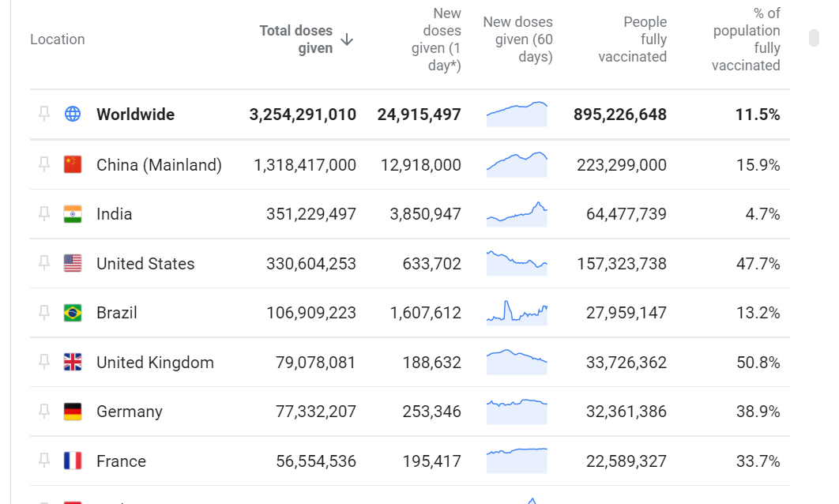Click total doses value 1,318,417,000
Viewport: 839px width, 504px height.
pyautogui.click(x=304, y=164)
